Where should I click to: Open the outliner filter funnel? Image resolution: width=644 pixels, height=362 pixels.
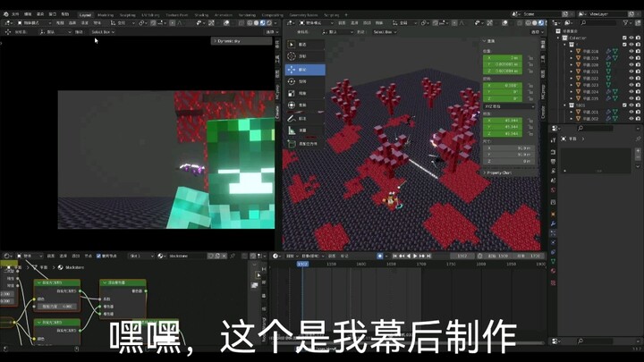pyautogui.click(x=626, y=23)
